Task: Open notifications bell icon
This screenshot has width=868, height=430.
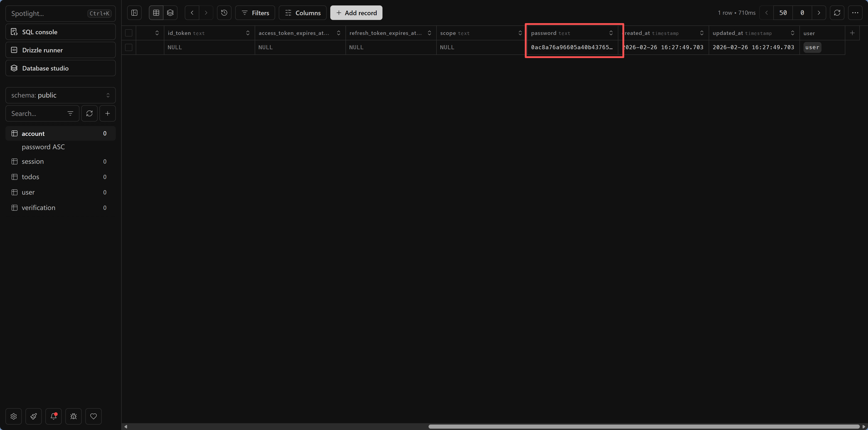Action: coord(54,416)
